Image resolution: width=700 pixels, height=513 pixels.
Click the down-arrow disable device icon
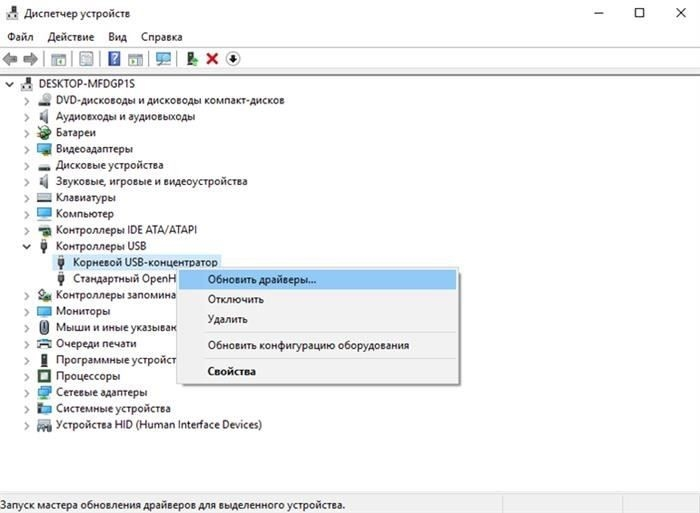(x=233, y=59)
